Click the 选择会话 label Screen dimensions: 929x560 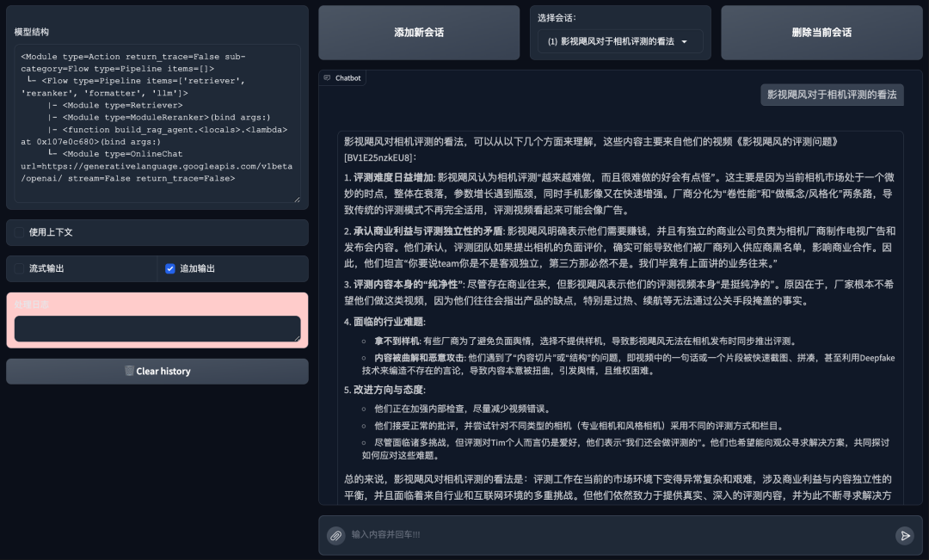(x=557, y=18)
